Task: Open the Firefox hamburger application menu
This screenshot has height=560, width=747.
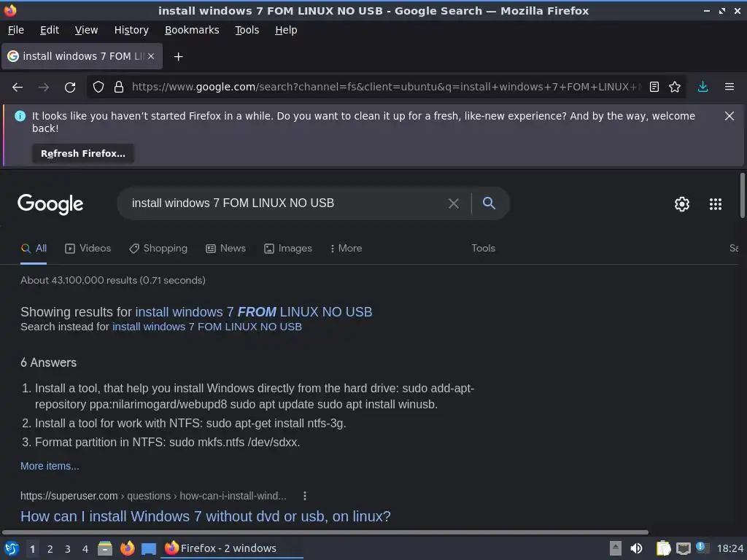Action: click(x=729, y=87)
